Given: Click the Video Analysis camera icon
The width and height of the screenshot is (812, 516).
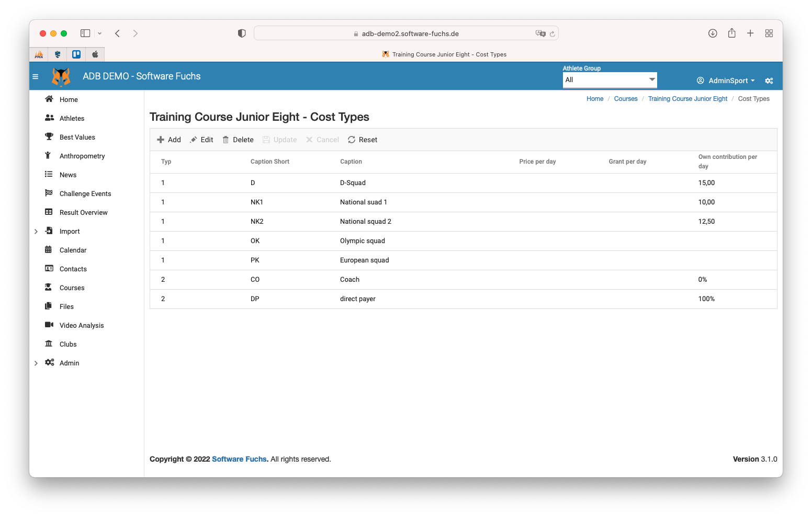Looking at the screenshot, I should 49,325.
